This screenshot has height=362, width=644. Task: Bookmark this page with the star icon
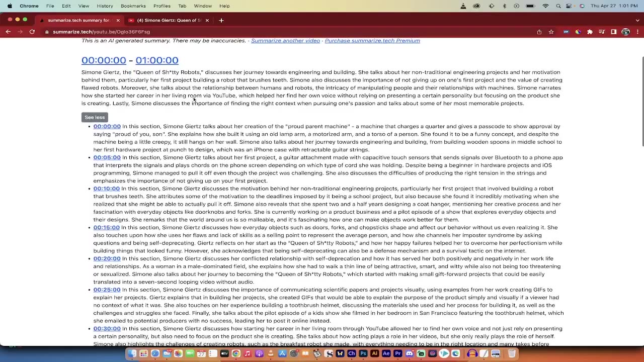click(551, 32)
